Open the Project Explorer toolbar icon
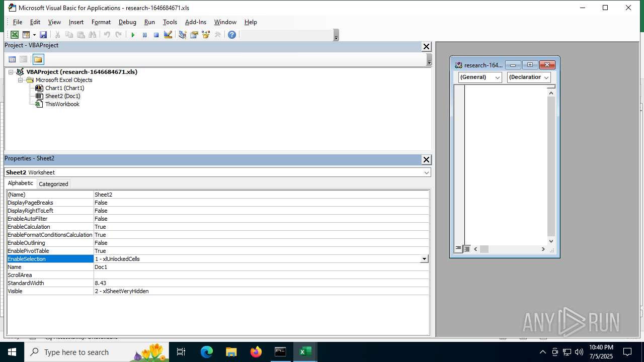The image size is (644, 362). (182, 35)
